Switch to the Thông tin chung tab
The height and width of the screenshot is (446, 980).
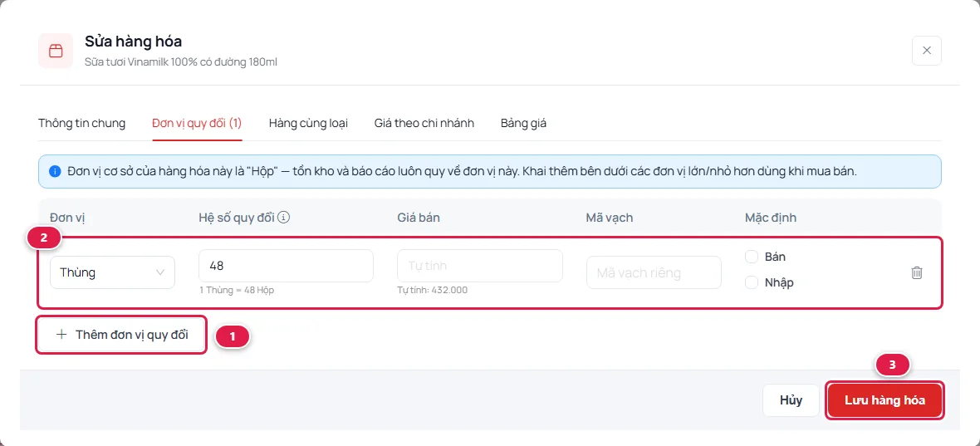click(82, 123)
